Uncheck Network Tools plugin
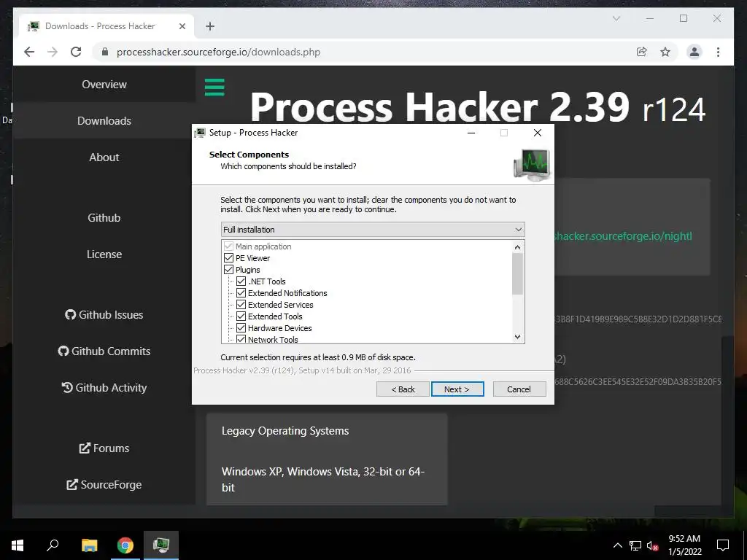Viewport: 747px width, 560px height. click(241, 339)
